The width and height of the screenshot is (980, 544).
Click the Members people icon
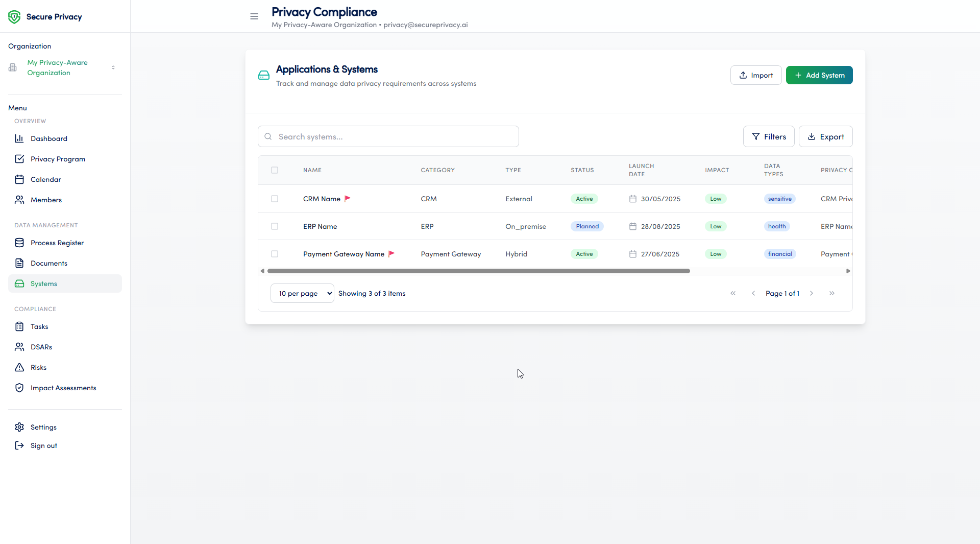(x=19, y=200)
